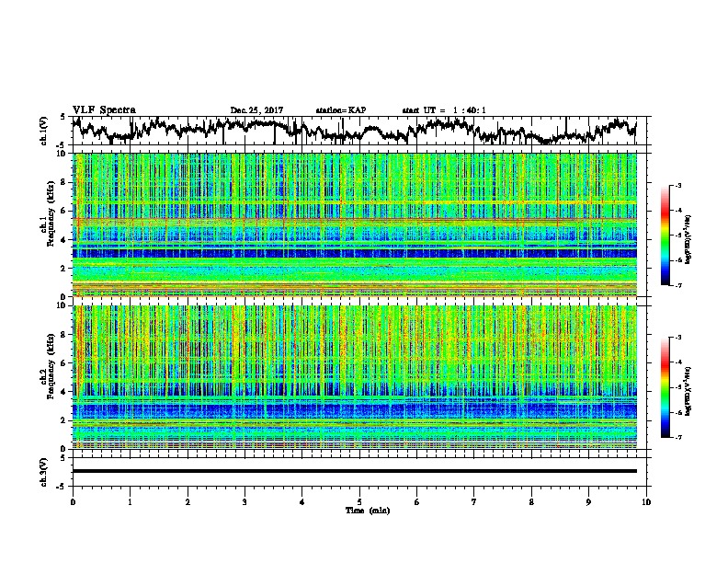Click the "-3" label on ch.1 color scale
Viewport: 728px width, 563px height.
click(x=678, y=185)
